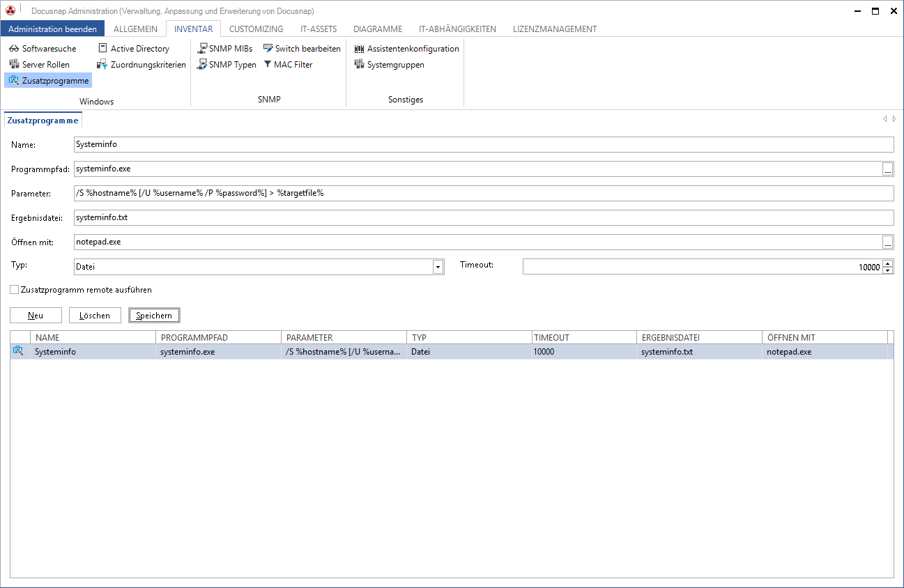The height and width of the screenshot is (588, 904).
Task: Sort by ERGEBNISDATEI column header
Action: pyautogui.click(x=699, y=337)
